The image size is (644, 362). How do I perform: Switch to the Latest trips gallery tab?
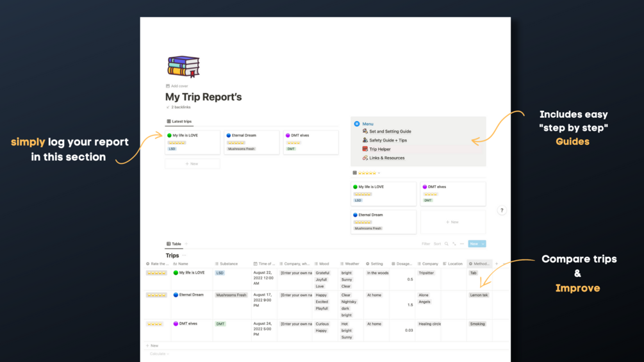(x=179, y=122)
